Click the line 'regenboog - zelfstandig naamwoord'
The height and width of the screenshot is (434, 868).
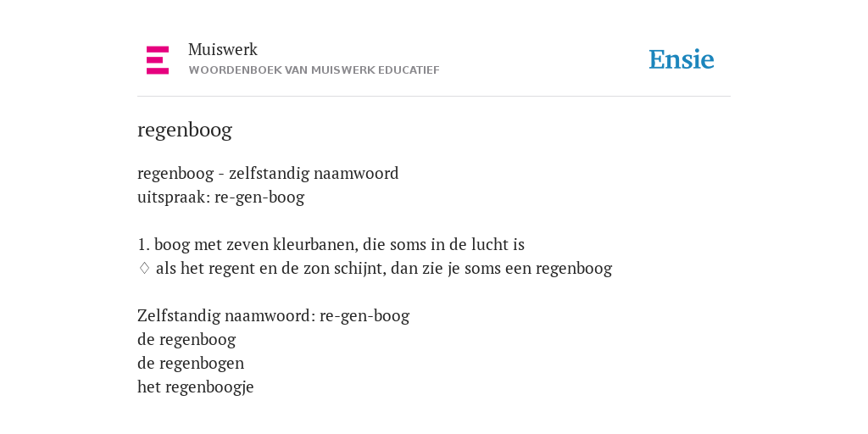[268, 174]
